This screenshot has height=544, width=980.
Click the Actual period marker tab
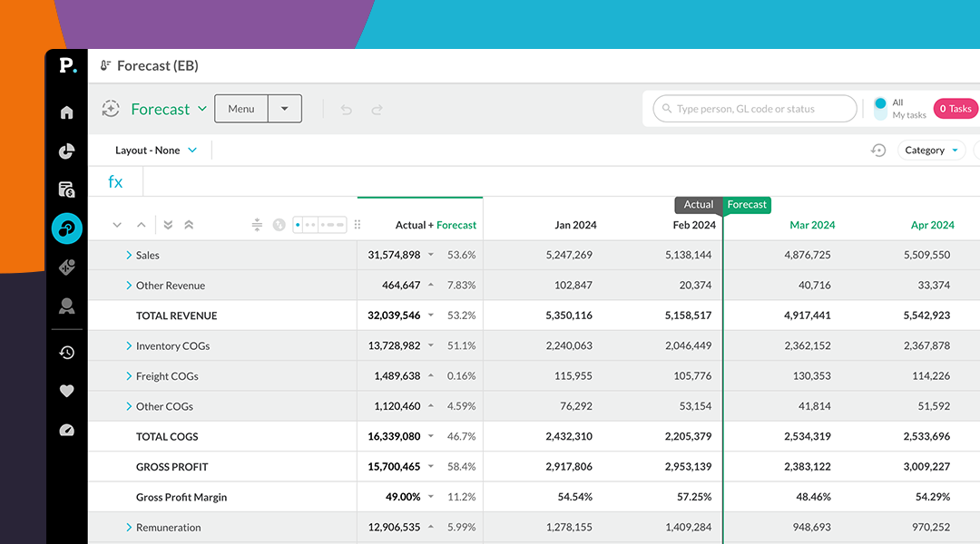698,205
